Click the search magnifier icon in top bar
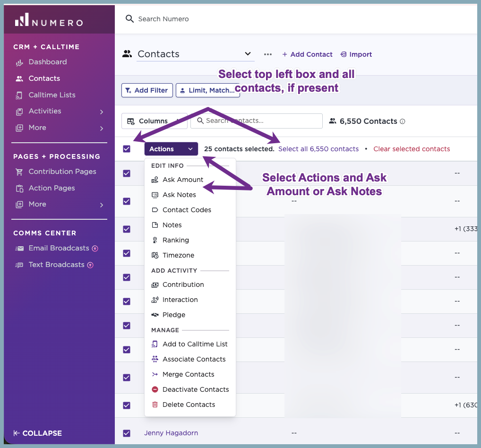The height and width of the screenshot is (448, 481). (129, 19)
